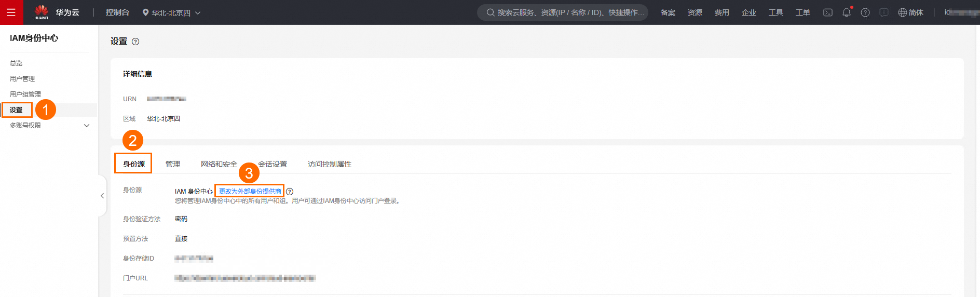Viewport: 980px width, 297px height.
Task: Switch to the 访问控制属性 tab
Action: point(330,164)
